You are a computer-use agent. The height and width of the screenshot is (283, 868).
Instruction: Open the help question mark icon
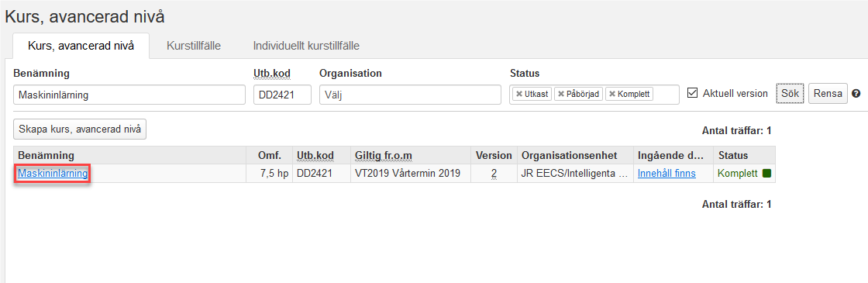[856, 94]
